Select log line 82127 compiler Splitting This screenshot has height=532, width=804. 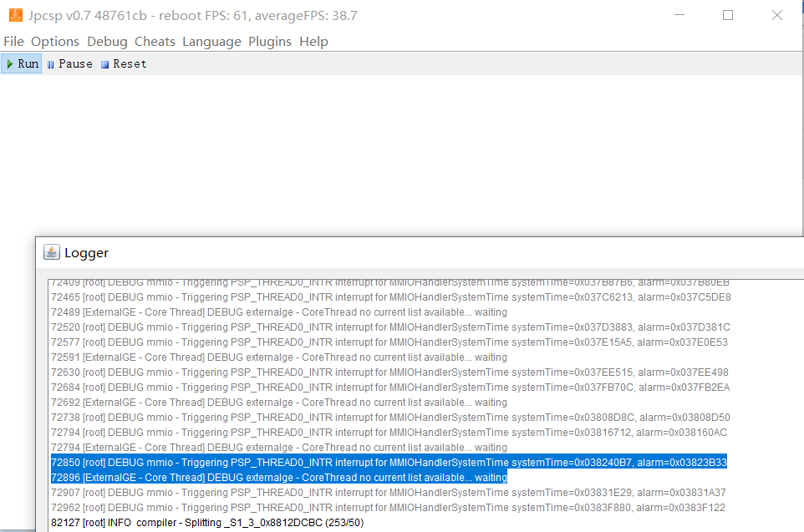coord(207,523)
